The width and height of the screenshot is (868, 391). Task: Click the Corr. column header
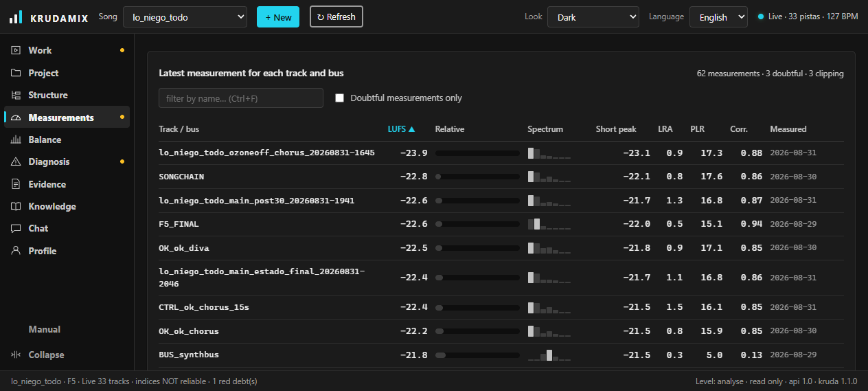pyautogui.click(x=739, y=129)
